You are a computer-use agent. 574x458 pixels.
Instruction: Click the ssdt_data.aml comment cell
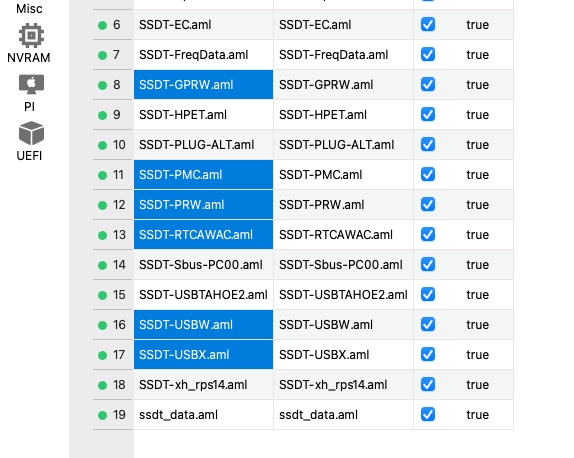pos(343,415)
